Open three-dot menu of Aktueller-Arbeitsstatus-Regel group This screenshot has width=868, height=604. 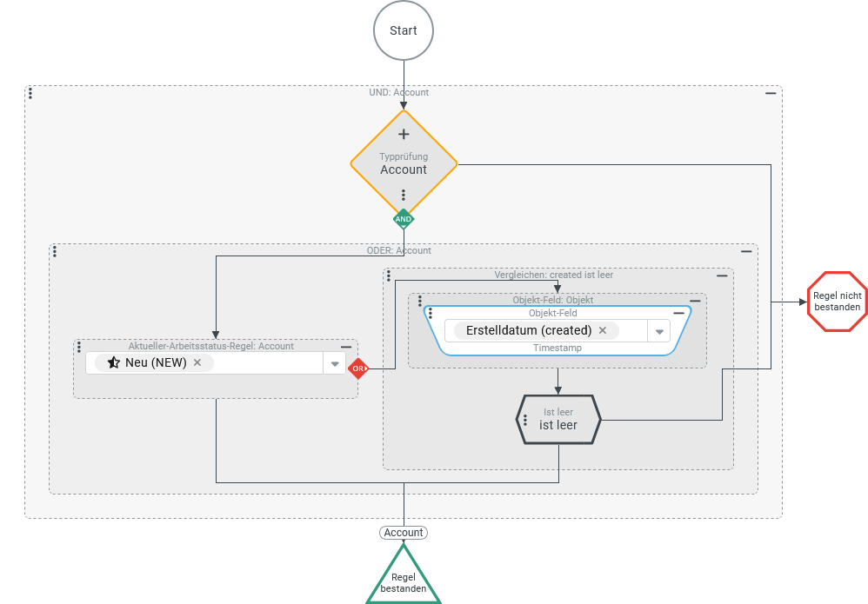tap(79, 347)
